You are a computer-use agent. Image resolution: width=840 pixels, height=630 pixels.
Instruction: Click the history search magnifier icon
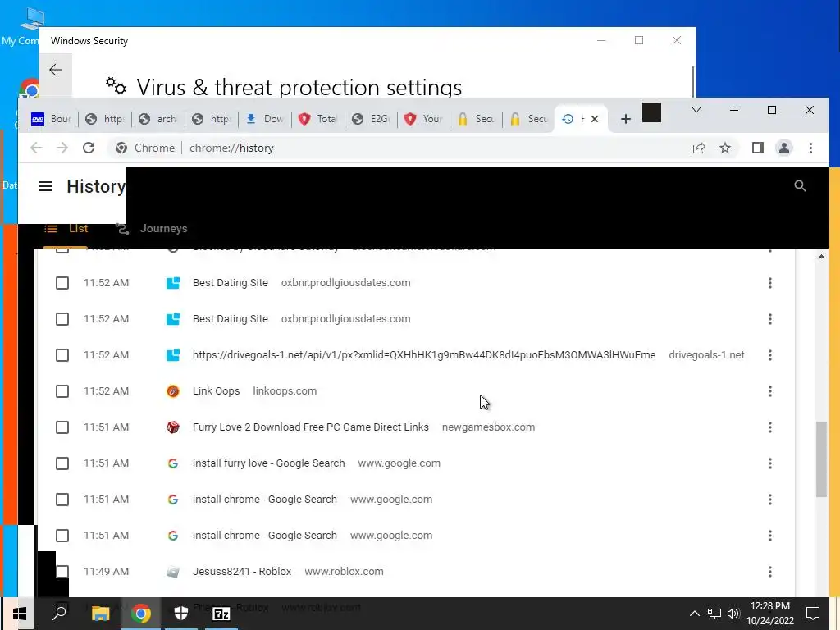(x=800, y=186)
